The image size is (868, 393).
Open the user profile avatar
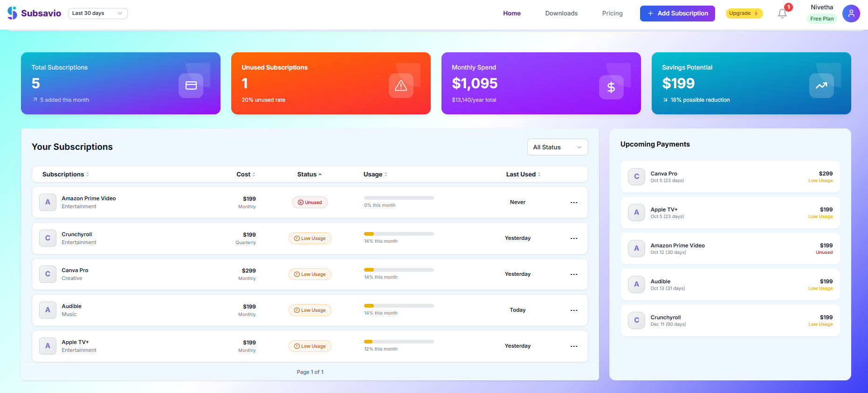click(x=851, y=14)
